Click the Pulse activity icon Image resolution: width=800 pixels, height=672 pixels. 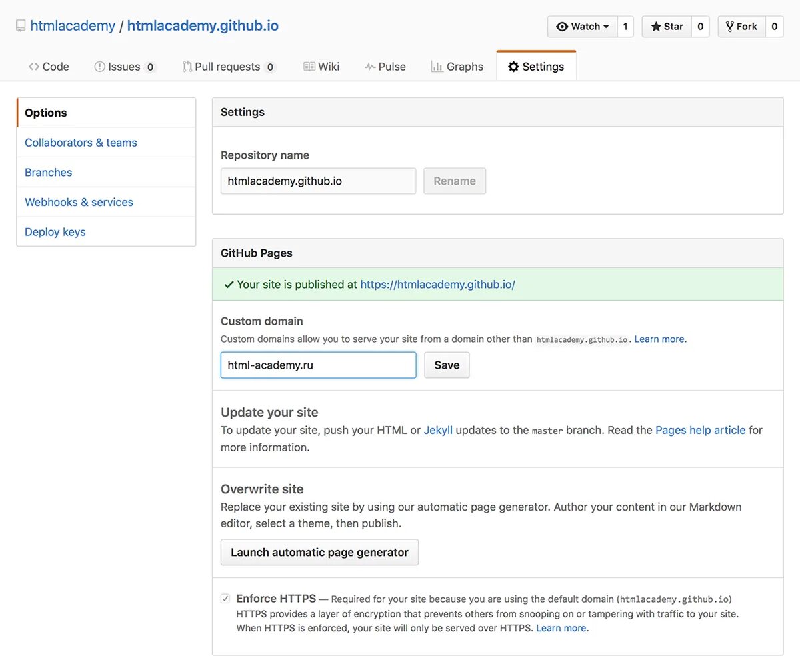pyautogui.click(x=370, y=67)
